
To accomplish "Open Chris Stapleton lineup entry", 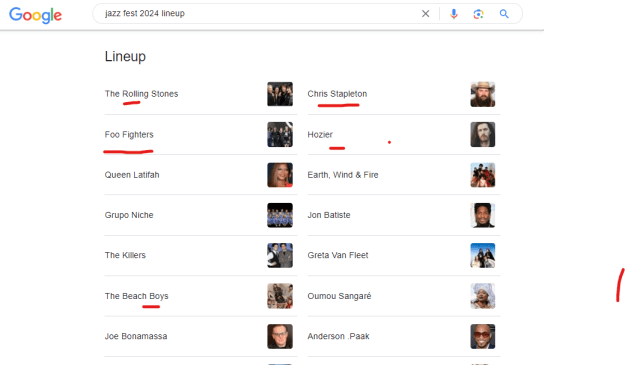I will click(404, 94).
